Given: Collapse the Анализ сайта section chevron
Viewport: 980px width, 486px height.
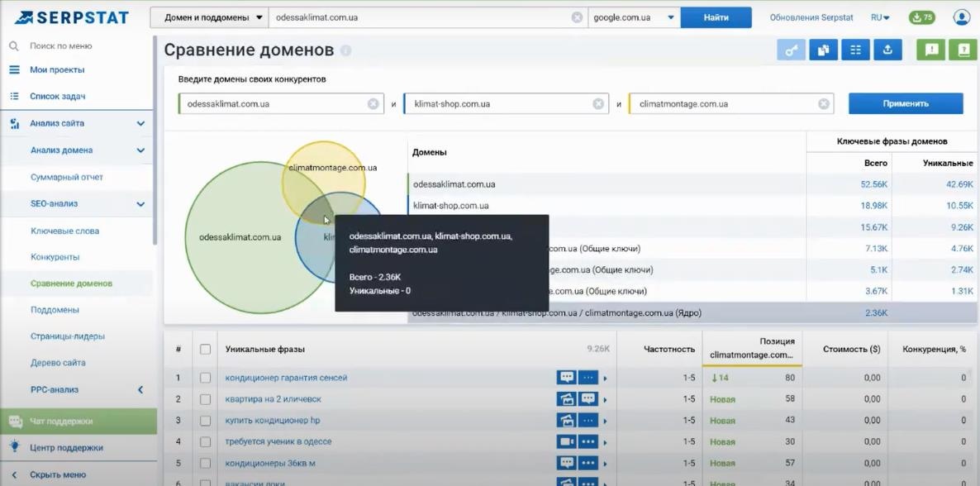Looking at the screenshot, I should point(140,124).
